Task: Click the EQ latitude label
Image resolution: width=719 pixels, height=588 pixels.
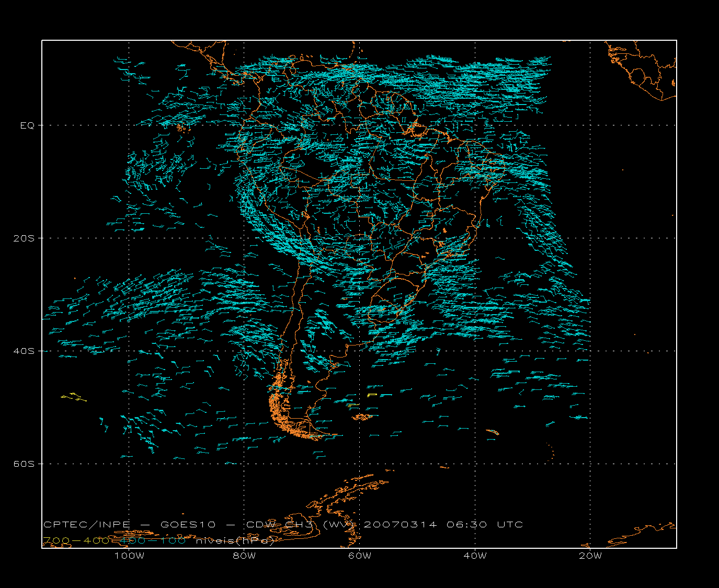Action: point(27,125)
